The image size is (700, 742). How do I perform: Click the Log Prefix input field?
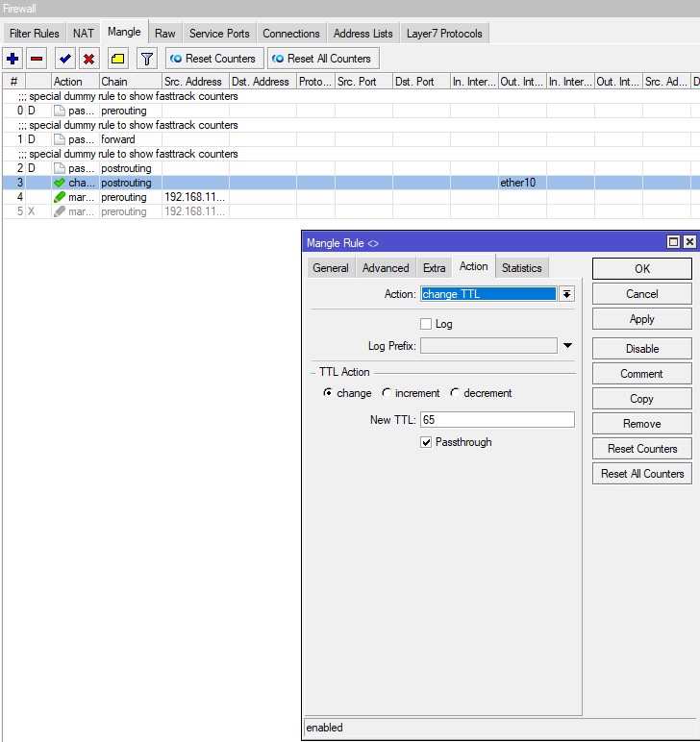point(488,345)
